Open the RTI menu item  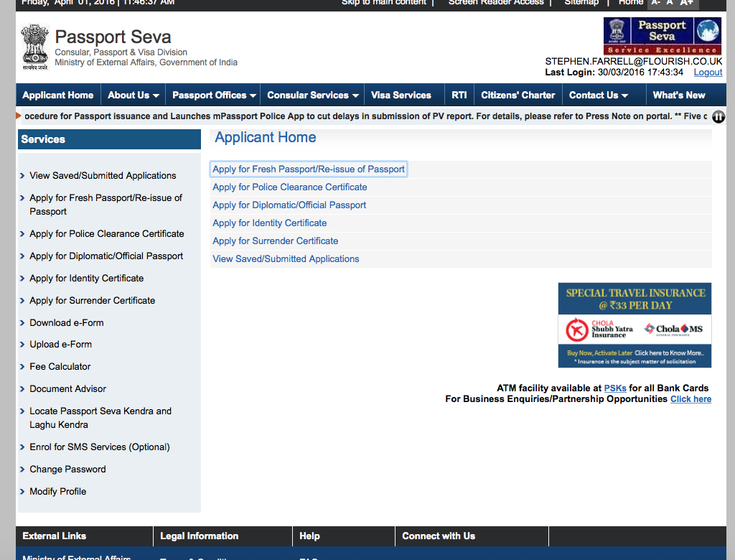coord(459,95)
